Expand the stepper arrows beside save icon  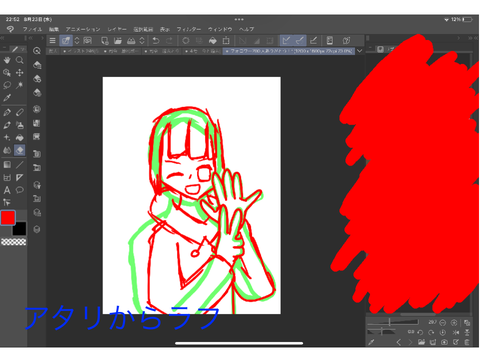point(142,41)
